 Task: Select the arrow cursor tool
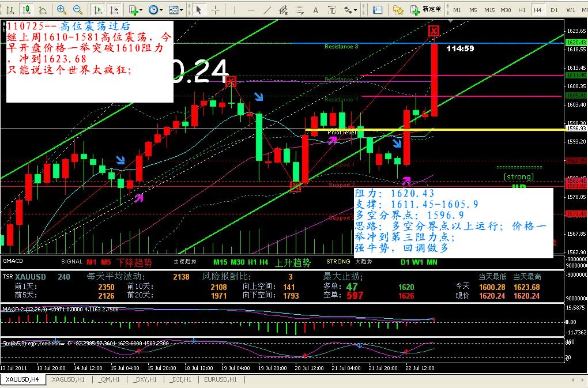pyautogui.click(x=199, y=10)
